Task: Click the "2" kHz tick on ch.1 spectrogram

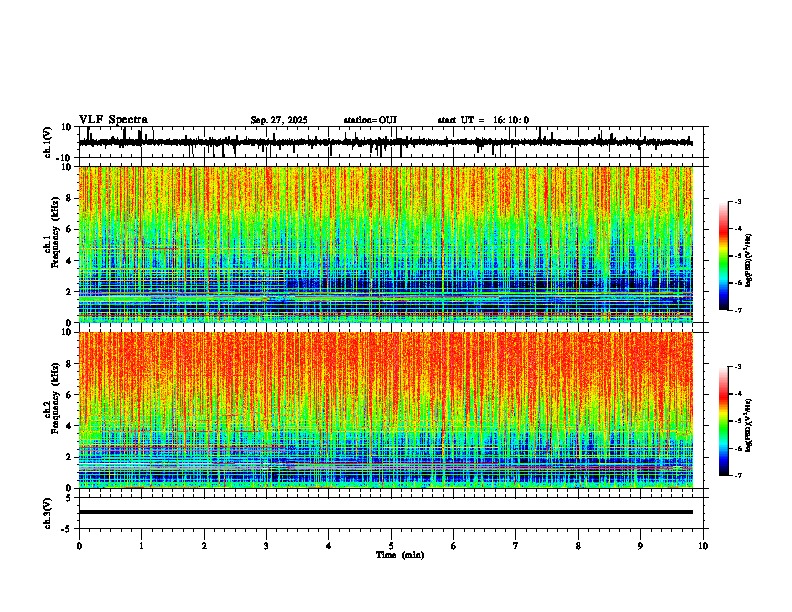Action: pyautogui.click(x=69, y=292)
